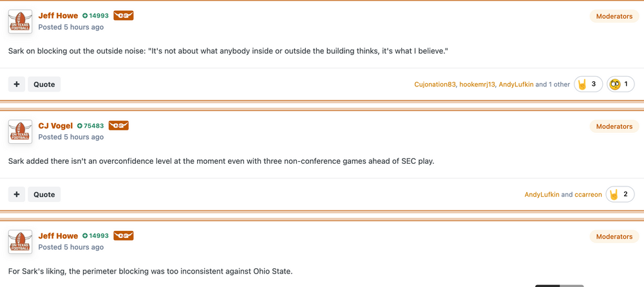Image resolution: width=644 pixels, height=287 pixels.
Task: Click the longhorn rank badge on the first Jeff Howe post
Action: (x=123, y=15)
